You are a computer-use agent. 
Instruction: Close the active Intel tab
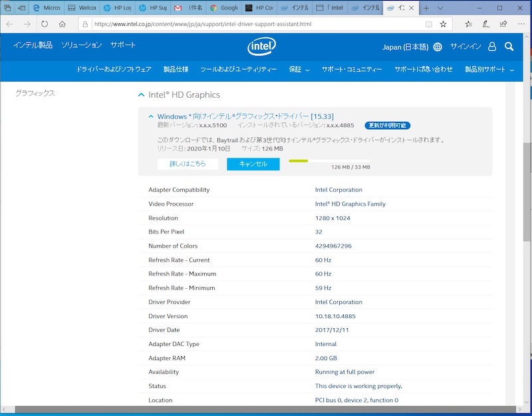[x=412, y=8]
